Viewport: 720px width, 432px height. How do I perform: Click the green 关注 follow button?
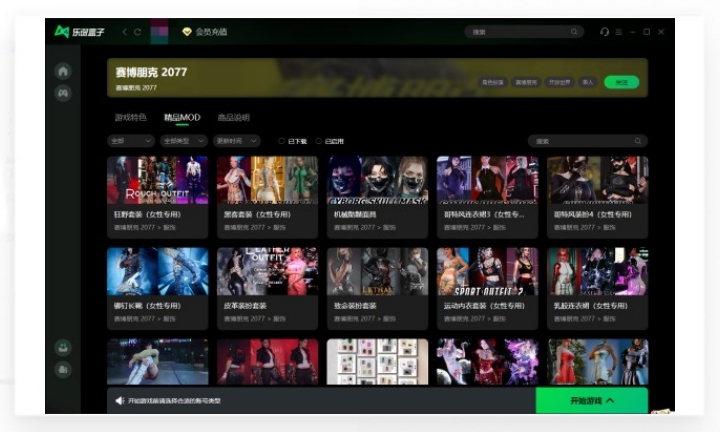pos(621,82)
